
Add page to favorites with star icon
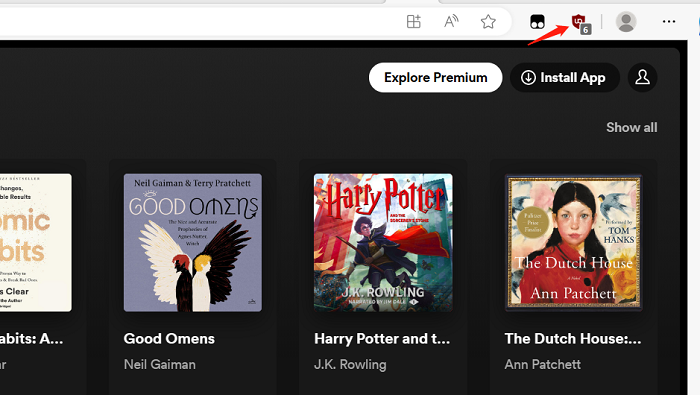point(488,21)
